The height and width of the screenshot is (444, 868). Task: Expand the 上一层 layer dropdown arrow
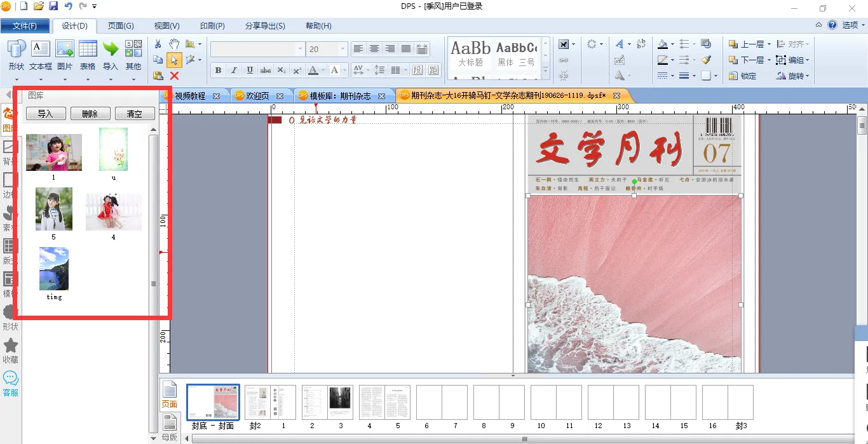pyautogui.click(x=769, y=44)
